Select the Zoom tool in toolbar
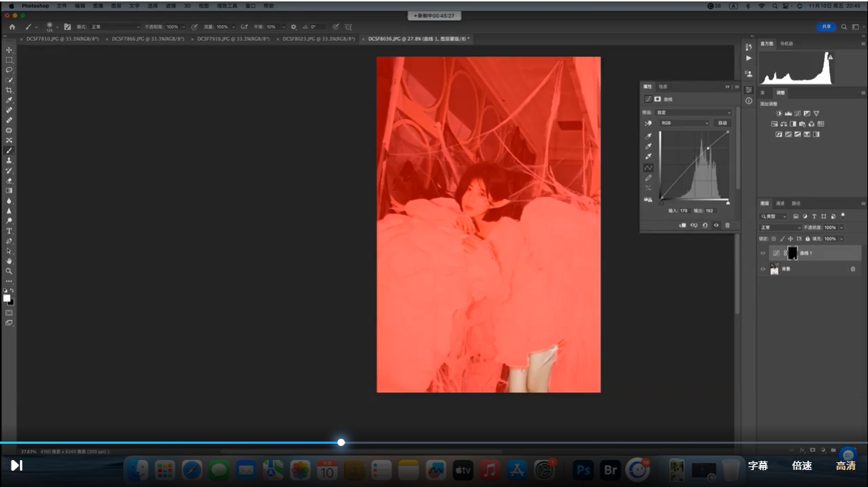Screen dimensions: 868x487 point(9,271)
